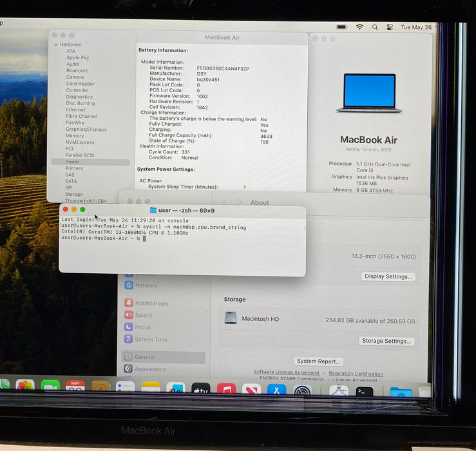Open Storage Settings button
476x451 pixels.
386,341
